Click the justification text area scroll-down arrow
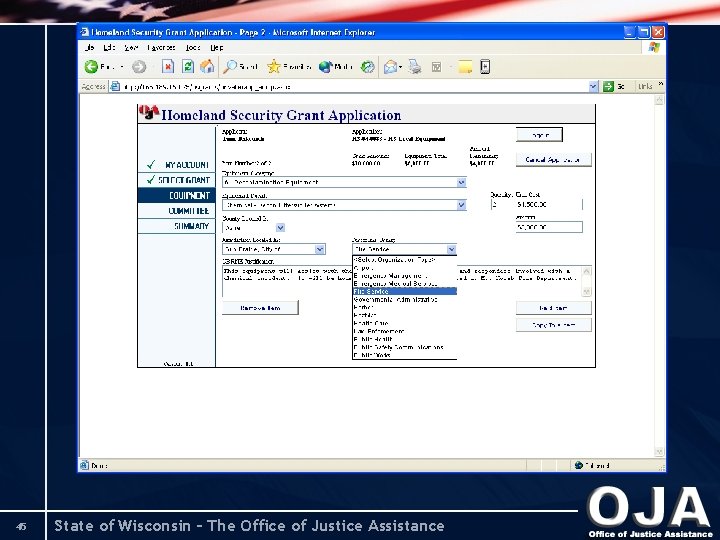The width and height of the screenshot is (720, 540). tap(586, 291)
